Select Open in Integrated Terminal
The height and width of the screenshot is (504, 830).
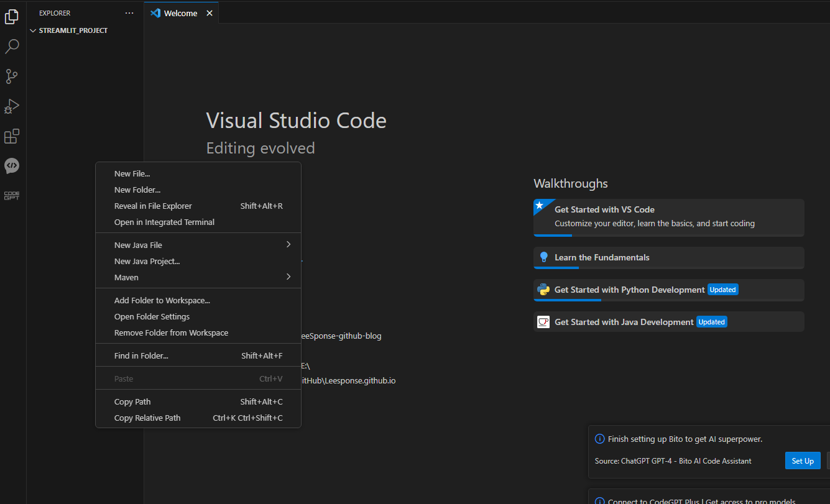point(198,222)
